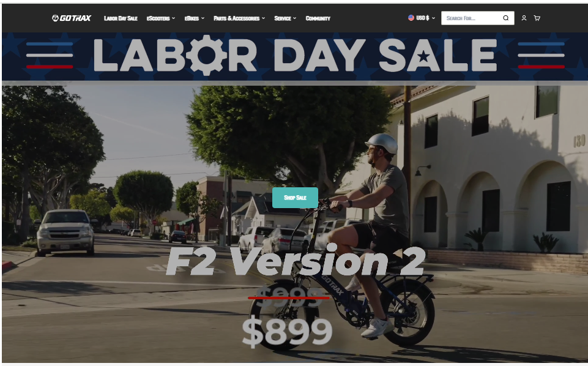Open the Labor Day Sale nav item

[x=121, y=18]
